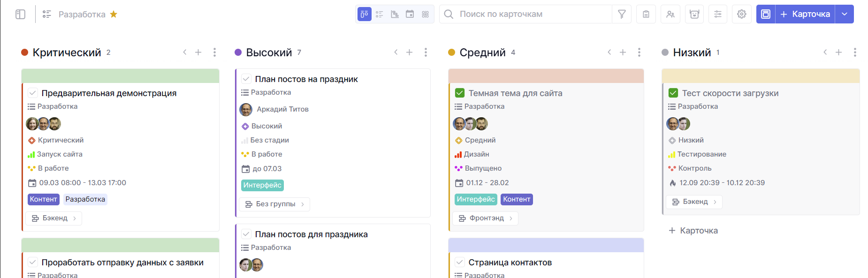The width and height of the screenshot is (868, 278).
Task: Expand the Фронтэнд group chevron
Action: (x=511, y=218)
